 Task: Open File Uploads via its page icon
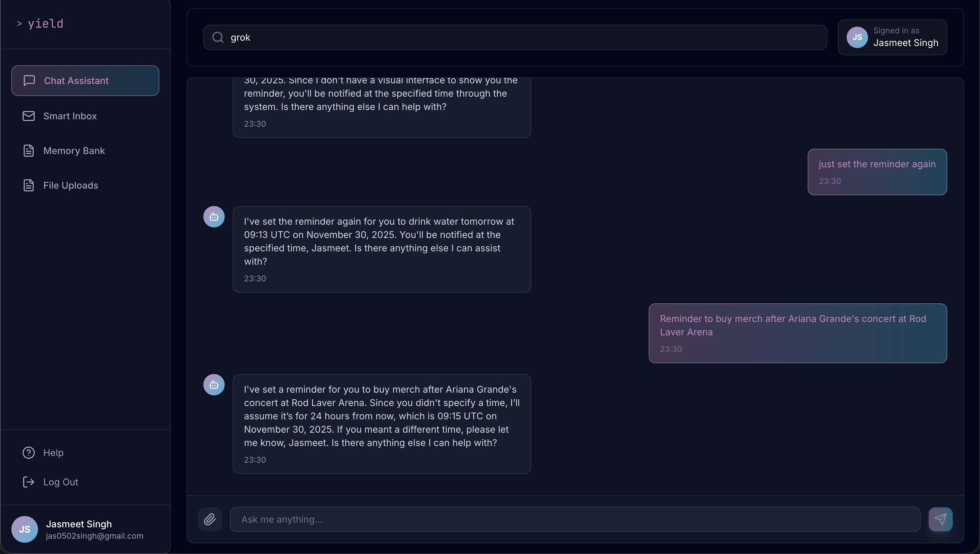click(29, 185)
